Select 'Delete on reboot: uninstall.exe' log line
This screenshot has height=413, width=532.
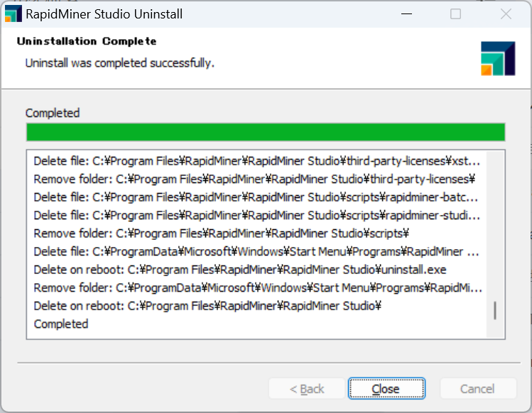coord(240,270)
